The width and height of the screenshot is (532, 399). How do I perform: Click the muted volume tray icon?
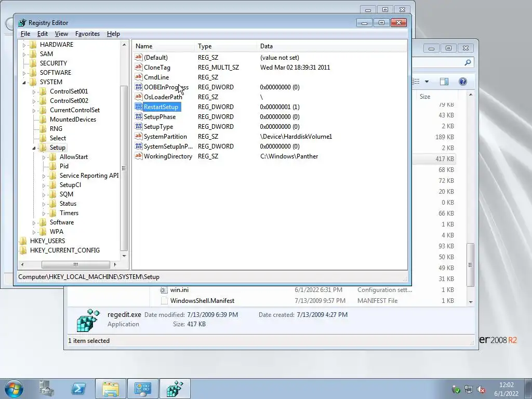[481, 389]
